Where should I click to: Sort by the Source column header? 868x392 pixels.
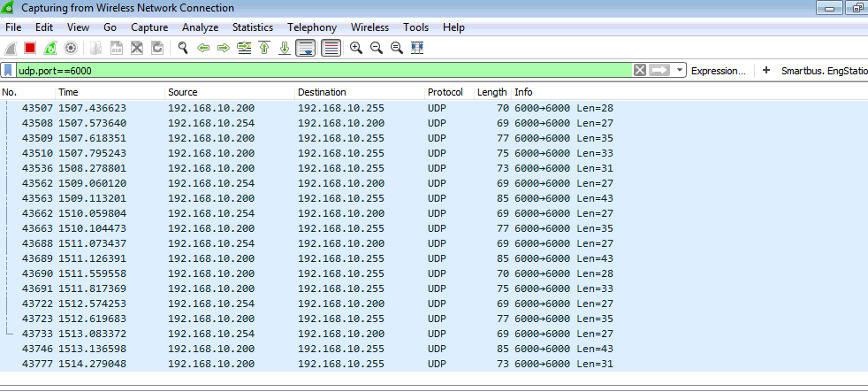(230, 92)
